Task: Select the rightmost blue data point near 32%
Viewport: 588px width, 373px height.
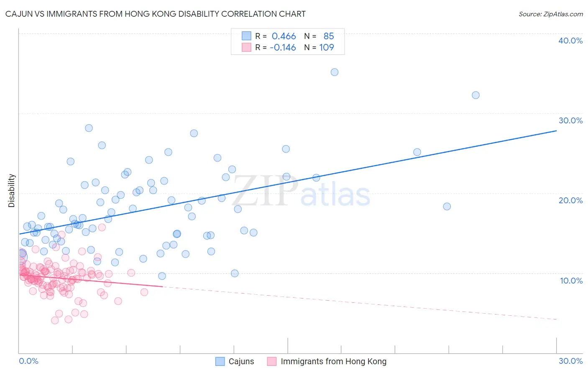Action: pos(476,95)
